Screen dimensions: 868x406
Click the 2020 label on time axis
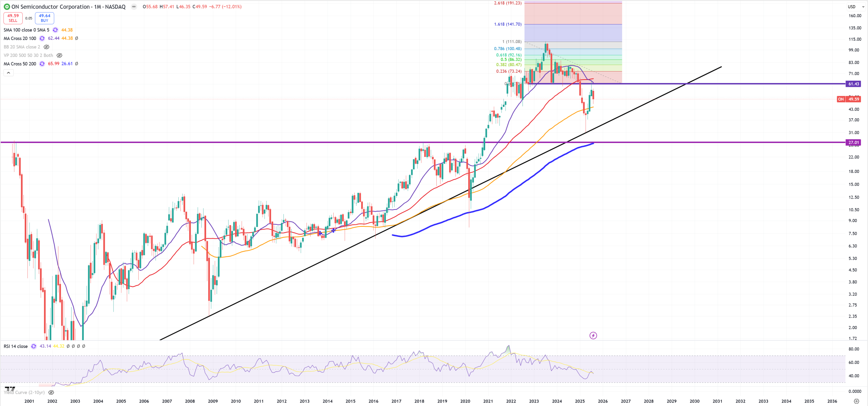[x=465, y=401]
